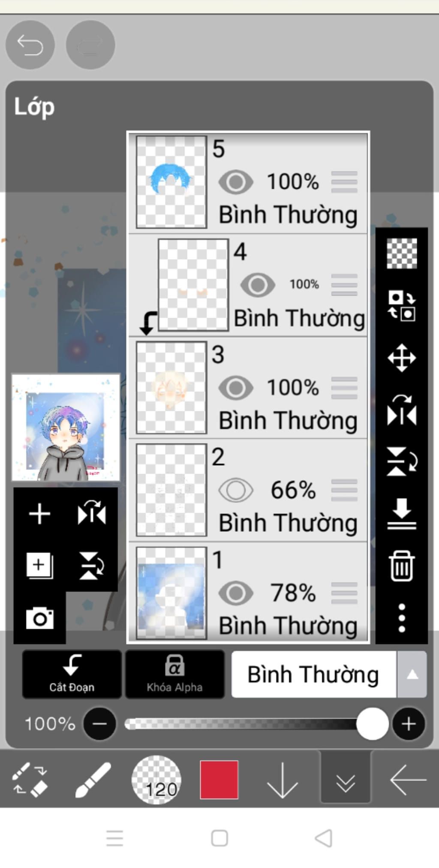Select the move layer crosshair icon
This screenshot has width=439, height=868.
tap(402, 358)
